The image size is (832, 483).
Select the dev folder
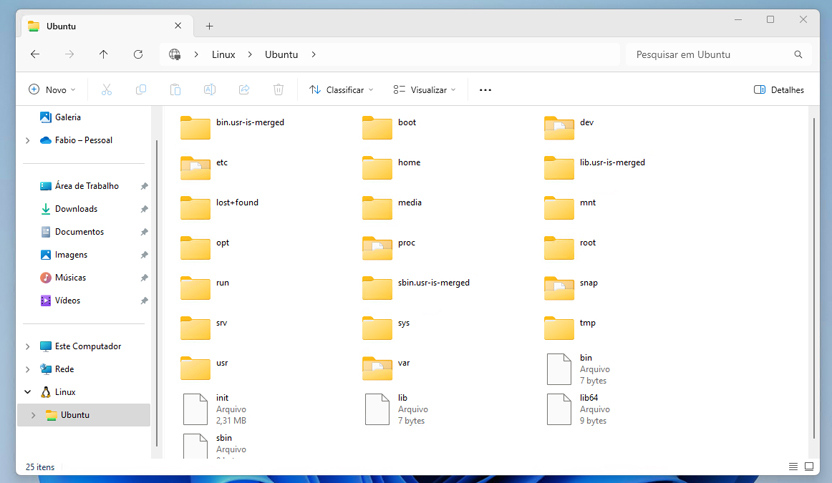(x=569, y=128)
